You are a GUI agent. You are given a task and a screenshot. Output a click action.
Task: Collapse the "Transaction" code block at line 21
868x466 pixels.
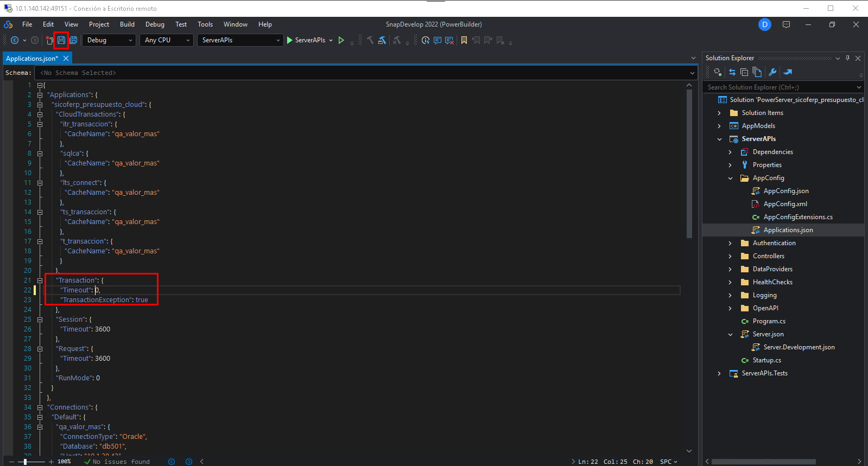[x=40, y=280]
